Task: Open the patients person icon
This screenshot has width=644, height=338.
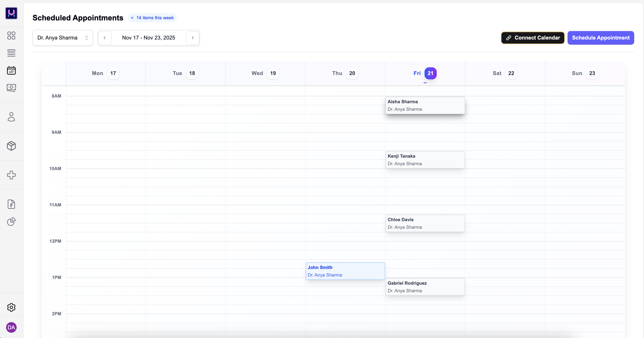Action: (11, 117)
